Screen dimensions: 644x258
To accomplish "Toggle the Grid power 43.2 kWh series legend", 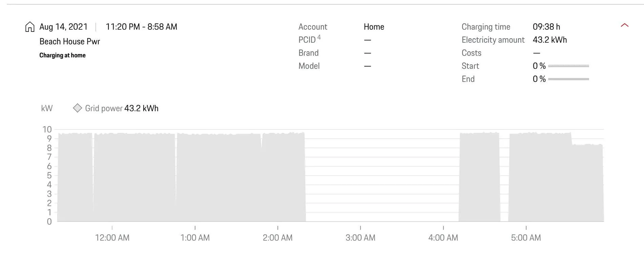I will (x=116, y=108).
